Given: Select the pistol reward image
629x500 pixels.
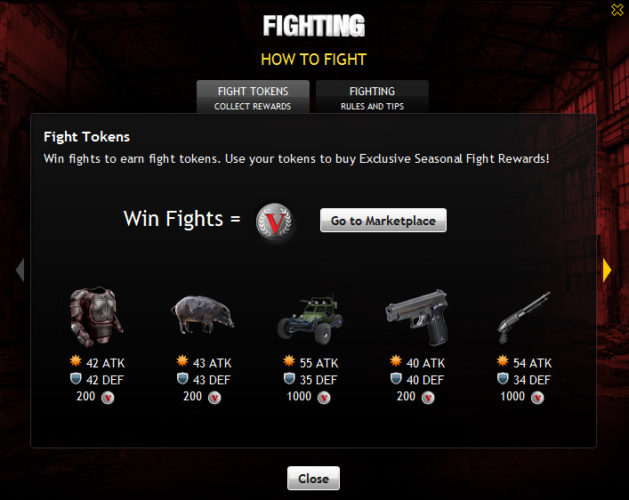Looking at the screenshot, I should pyautogui.click(x=417, y=317).
